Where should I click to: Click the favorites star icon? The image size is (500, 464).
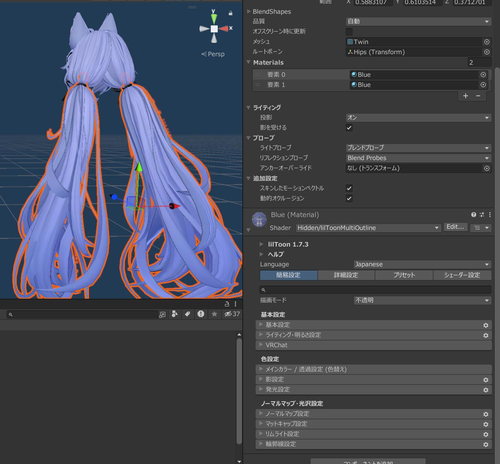point(214,314)
